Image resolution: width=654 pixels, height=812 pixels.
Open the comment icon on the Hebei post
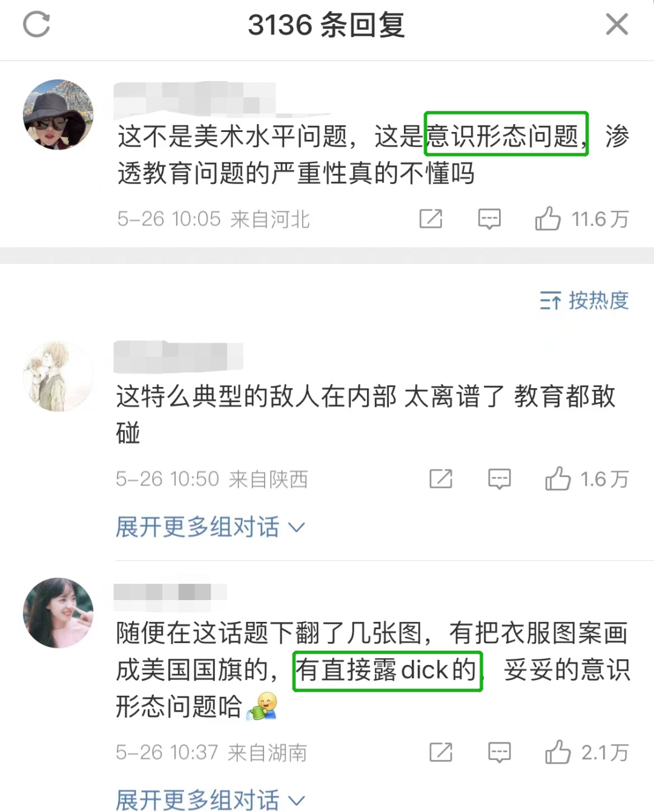point(489,219)
